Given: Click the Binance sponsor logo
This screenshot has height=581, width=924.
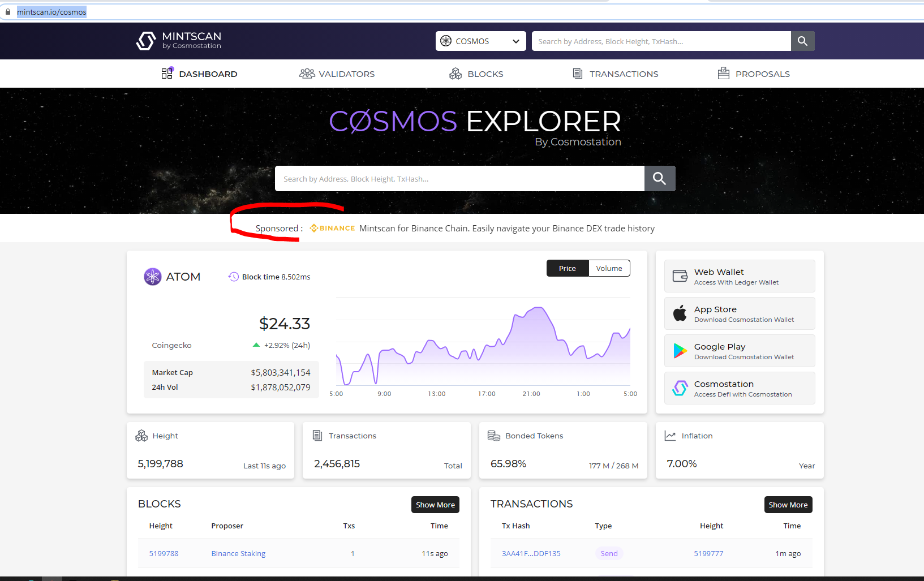Looking at the screenshot, I should [x=333, y=228].
